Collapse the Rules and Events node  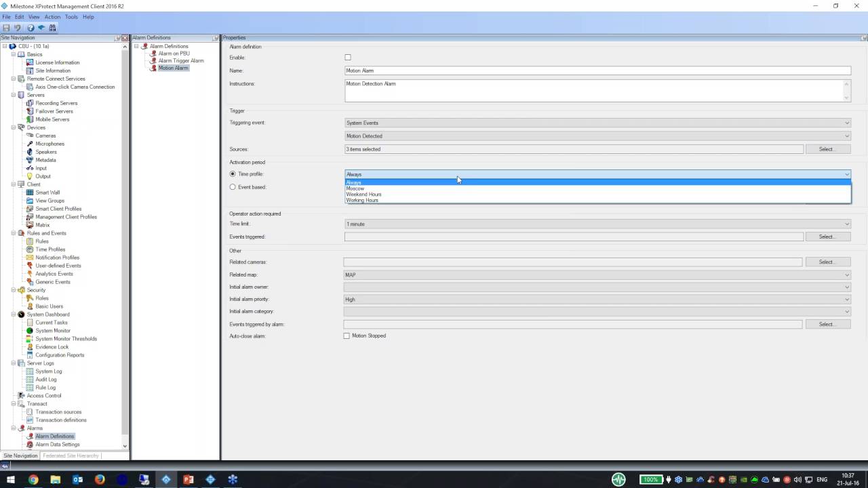(x=13, y=233)
